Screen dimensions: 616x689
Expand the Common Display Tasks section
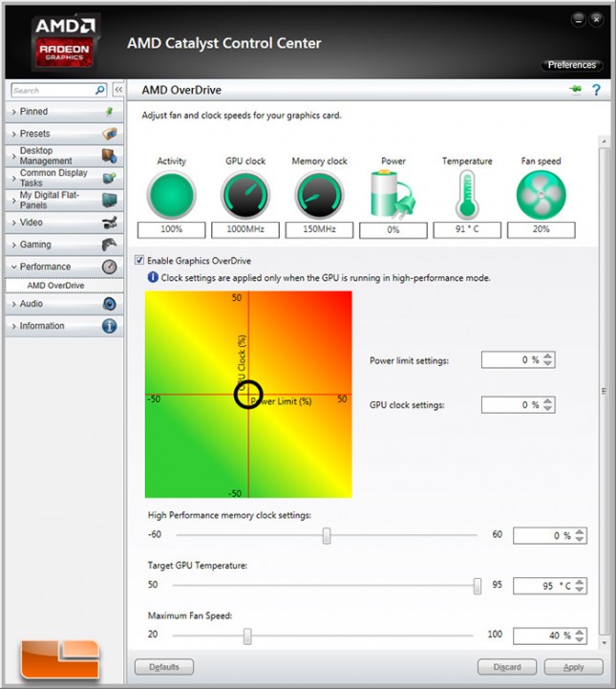coord(64,178)
